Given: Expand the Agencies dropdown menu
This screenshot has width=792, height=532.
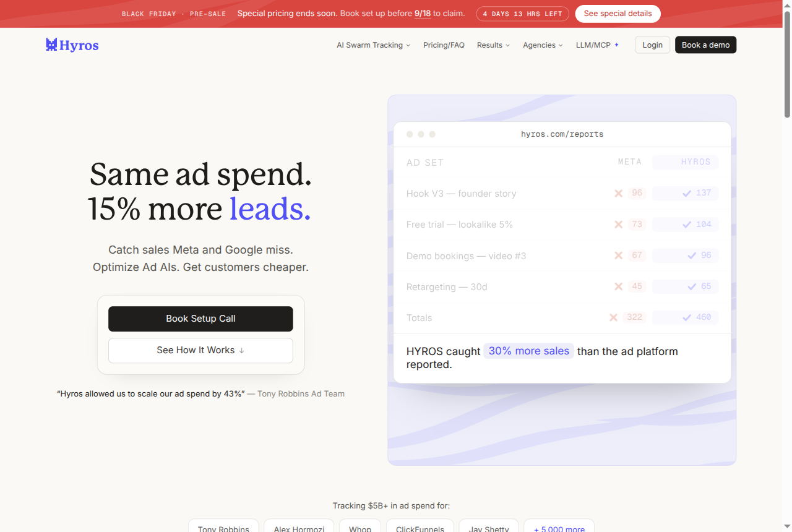Looking at the screenshot, I should [543, 45].
